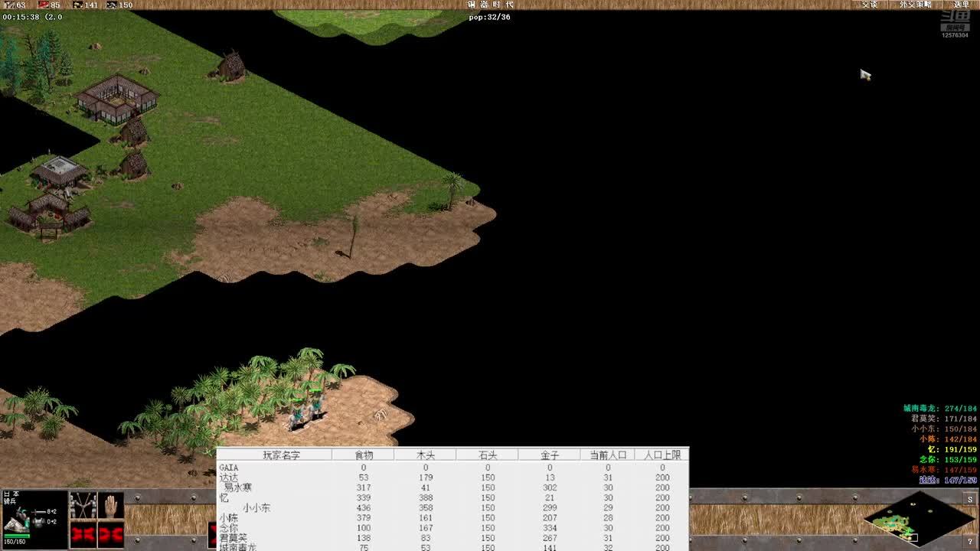The height and width of the screenshot is (551, 980).
Task: Click the gold resource icon showing 141
Action: (x=78, y=5)
